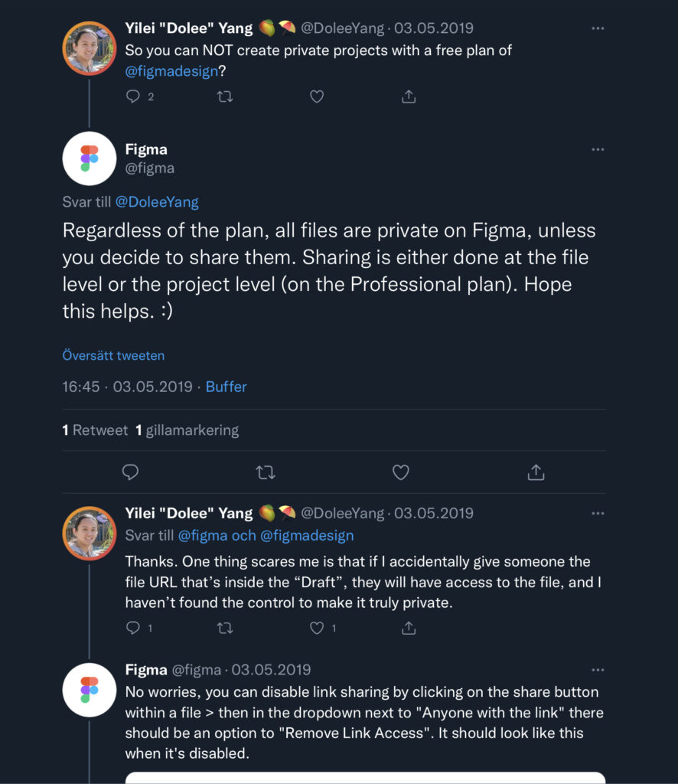Viewport: 678px width, 784px height.
Task: Open more options on Figma's last tweet
Action: tap(598, 669)
